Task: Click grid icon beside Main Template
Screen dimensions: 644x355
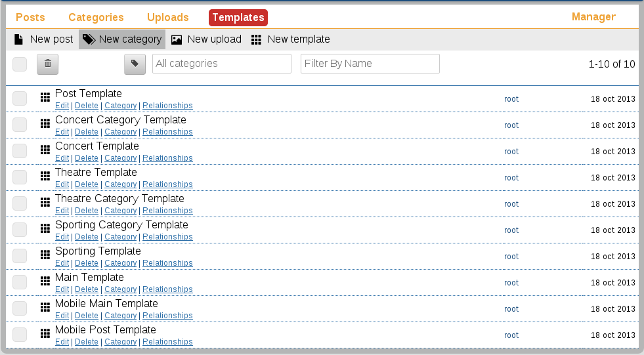Action: pos(45,281)
